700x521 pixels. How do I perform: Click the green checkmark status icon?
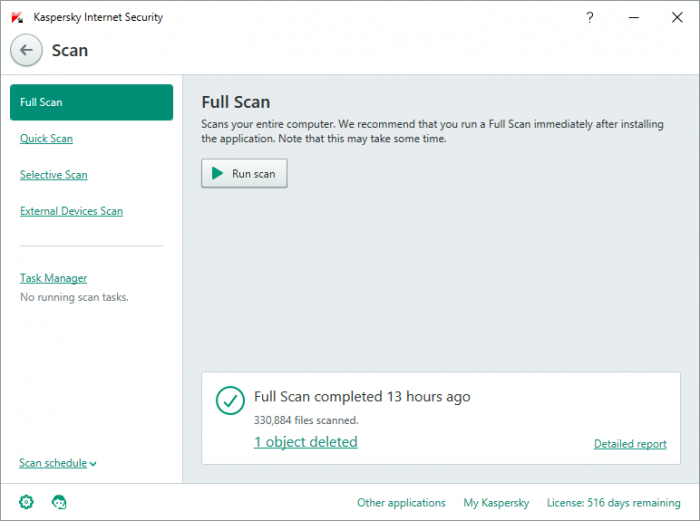[x=231, y=401]
